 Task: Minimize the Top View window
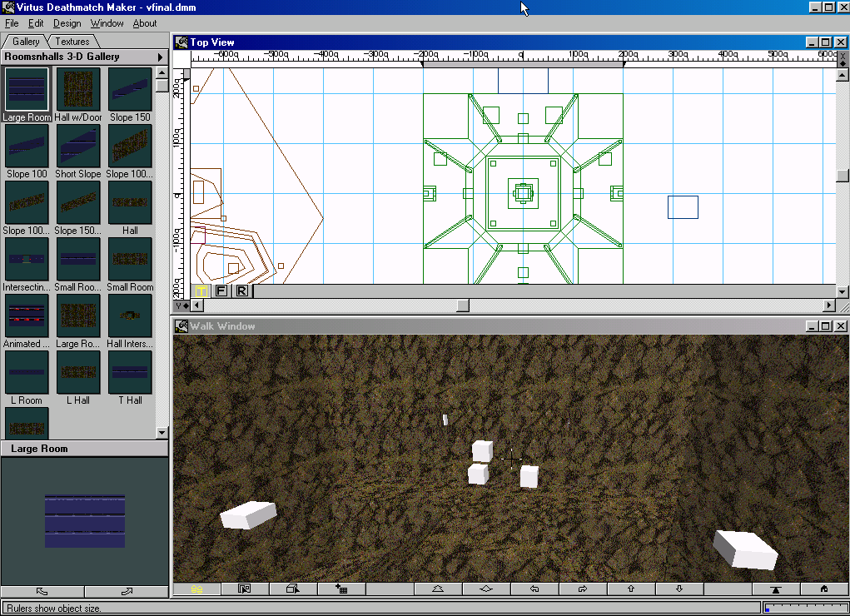(x=812, y=42)
